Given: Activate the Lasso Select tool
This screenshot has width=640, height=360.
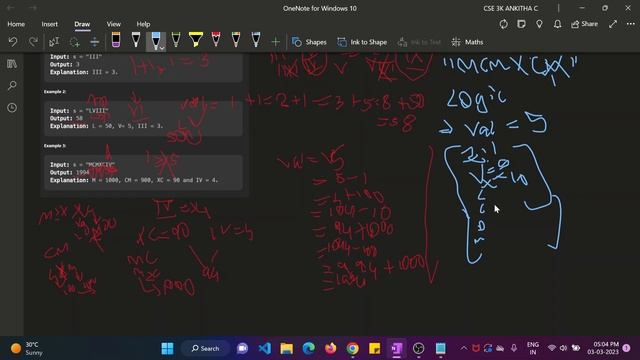Looking at the screenshot, I should pos(74,42).
